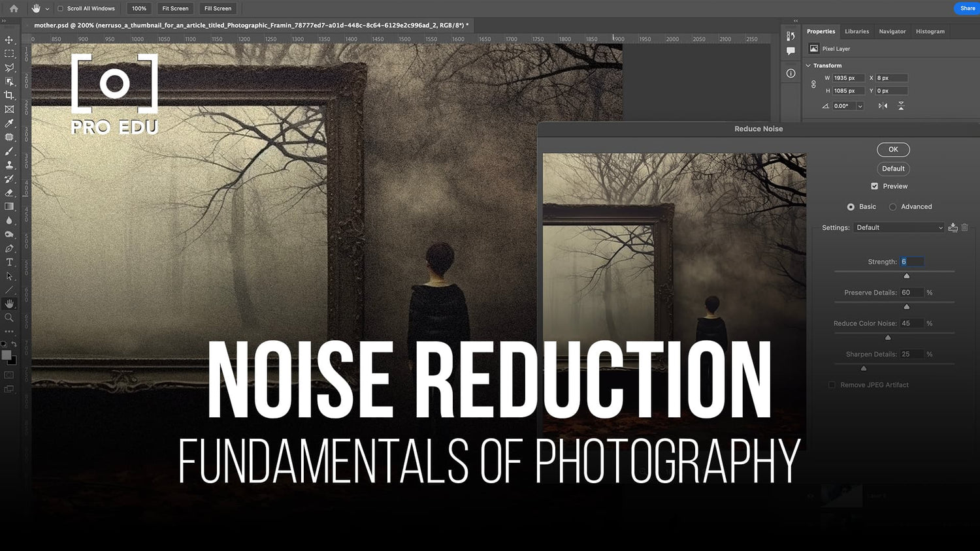The width and height of the screenshot is (980, 551).
Task: Collapse the Transform section in Properties
Action: [808, 65]
